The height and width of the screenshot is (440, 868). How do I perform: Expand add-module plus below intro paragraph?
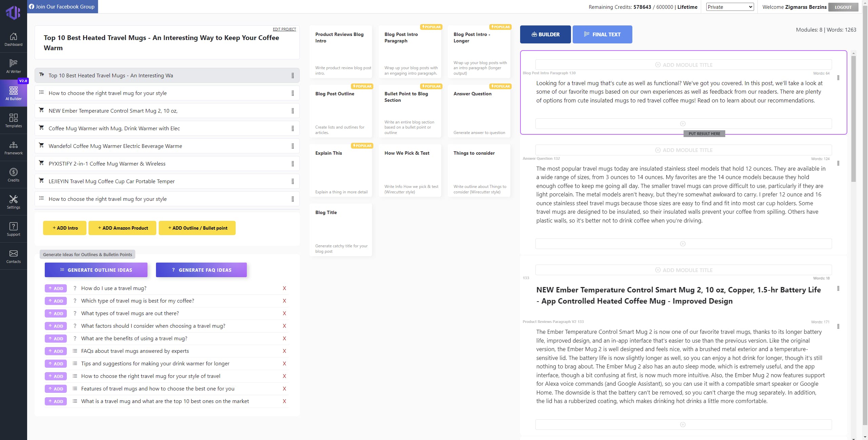683,124
